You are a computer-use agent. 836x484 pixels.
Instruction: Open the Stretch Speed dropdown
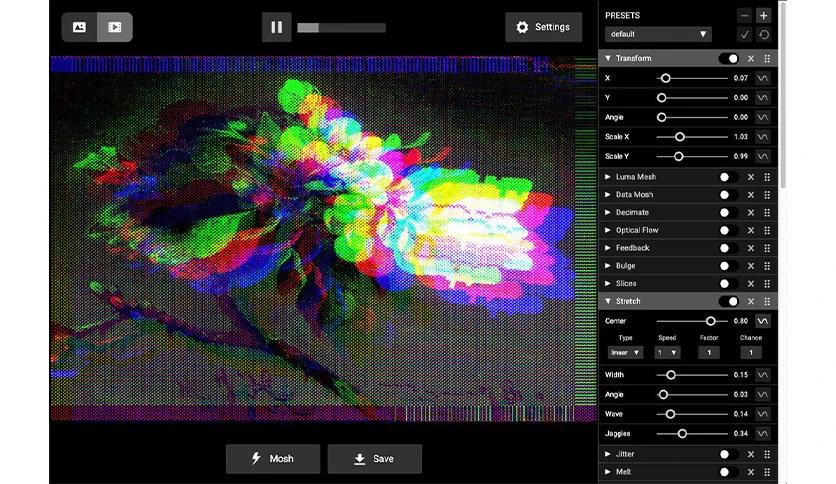pyautogui.click(x=667, y=353)
